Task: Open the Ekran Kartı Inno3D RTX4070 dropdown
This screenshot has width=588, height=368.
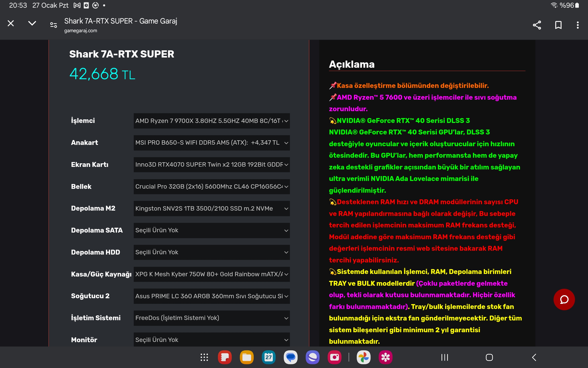Action: point(212,165)
